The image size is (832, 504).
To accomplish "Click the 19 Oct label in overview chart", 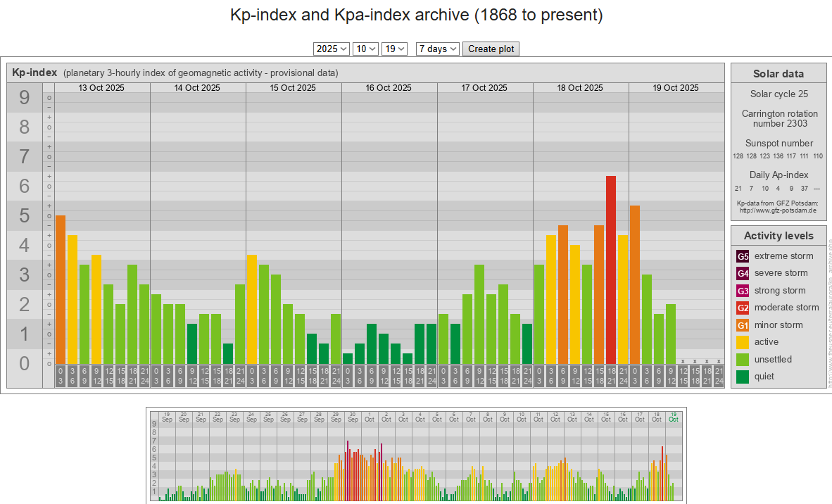I will click(674, 417).
